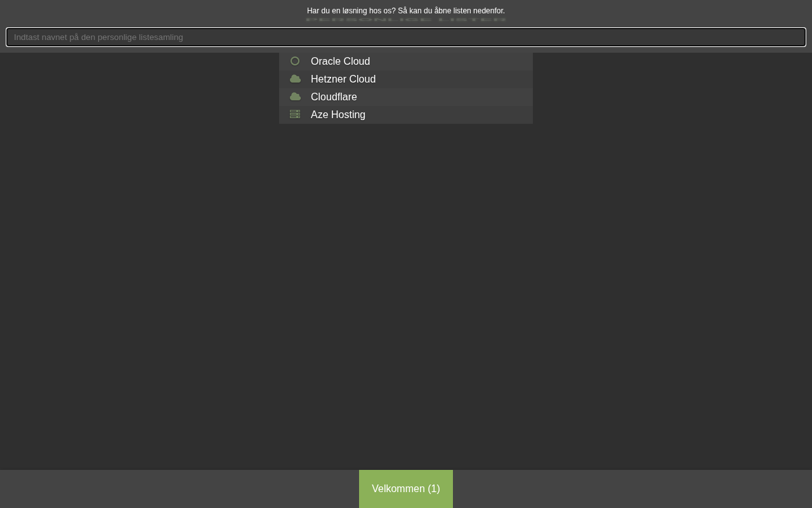Choose the Cloudflare list entry
This screenshot has height=508, width=812.
coord(406,97)
